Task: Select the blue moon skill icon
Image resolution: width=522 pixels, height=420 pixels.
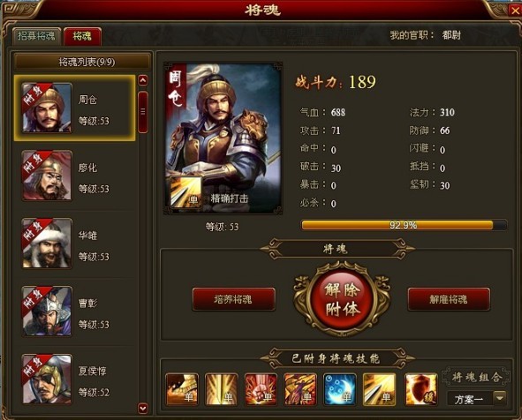Action: 339,389
